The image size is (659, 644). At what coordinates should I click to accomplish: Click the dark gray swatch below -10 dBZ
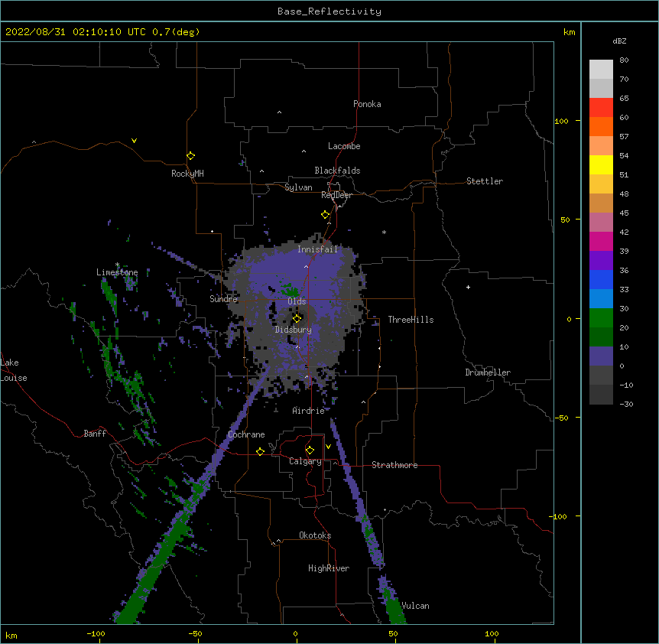[x=601, y=395]
